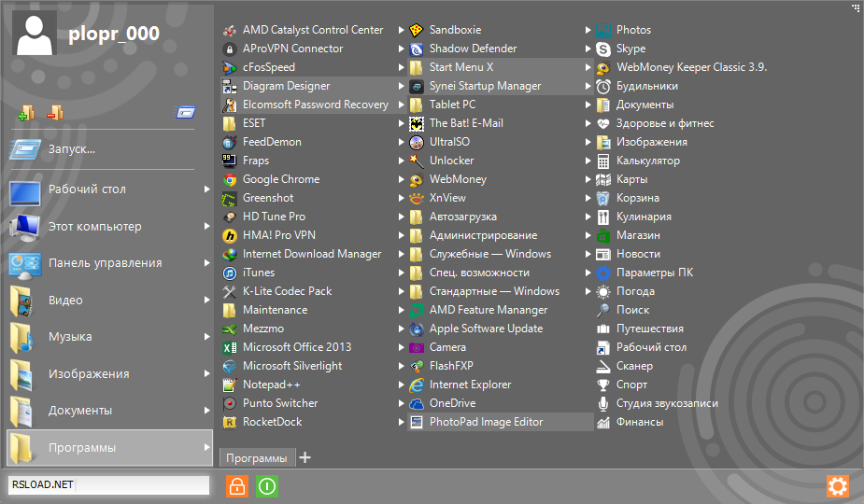
Task: Open OneDrive from the programs list
Action: click(452, 403)
